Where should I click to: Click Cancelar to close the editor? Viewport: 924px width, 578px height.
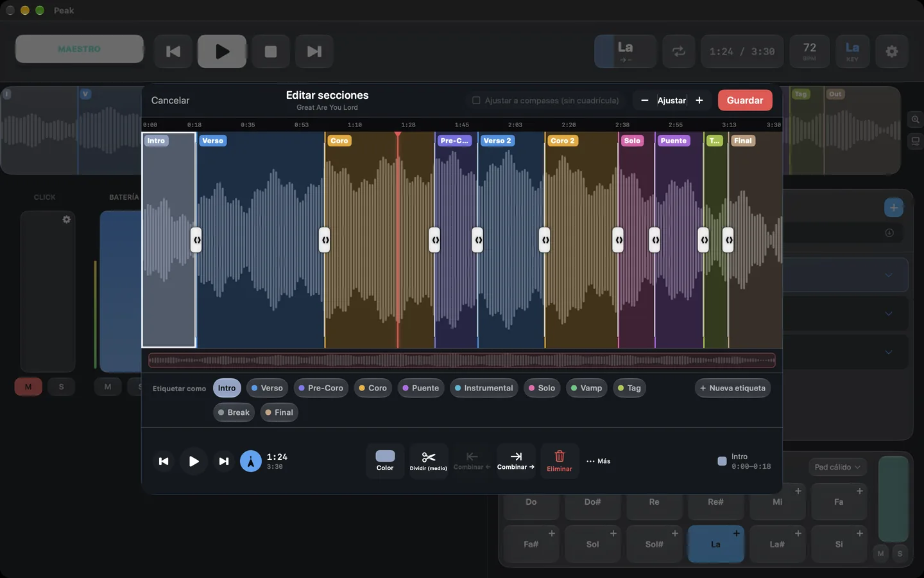170,100
